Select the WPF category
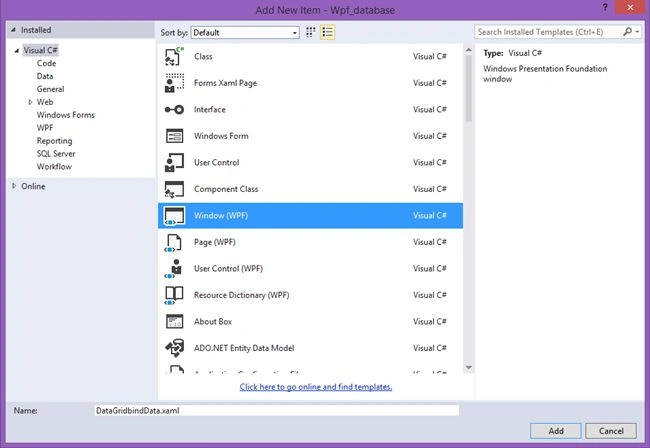650x448 pixels. (45, 128)
